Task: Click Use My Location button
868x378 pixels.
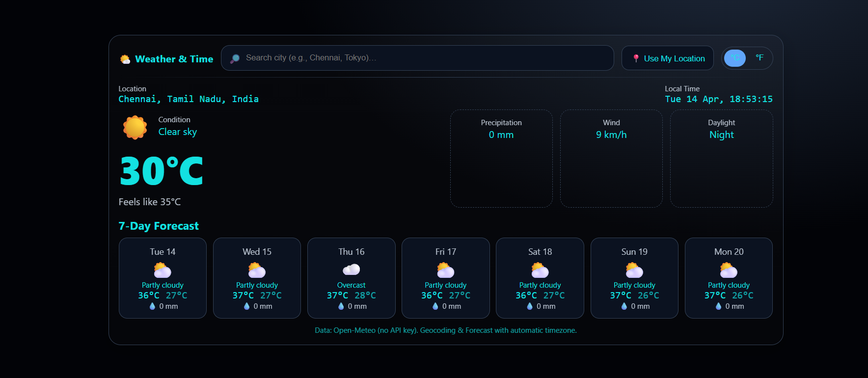Action: click(668, 58)
